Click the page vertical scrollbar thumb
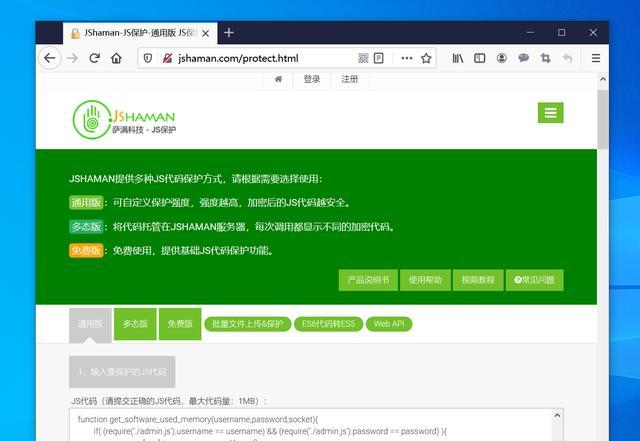Viewport: 640px width, 441px height. tap(603, 120)
